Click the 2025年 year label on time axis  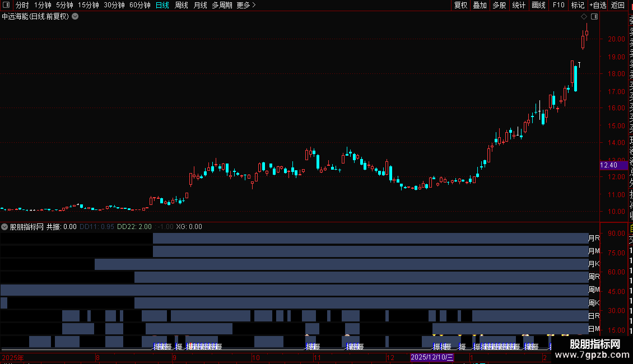[x=13, y=357]
